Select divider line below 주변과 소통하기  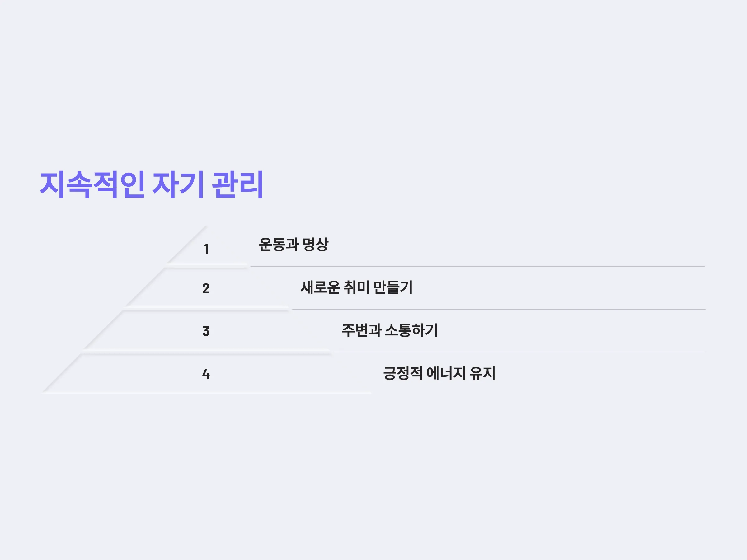point(519,352)
